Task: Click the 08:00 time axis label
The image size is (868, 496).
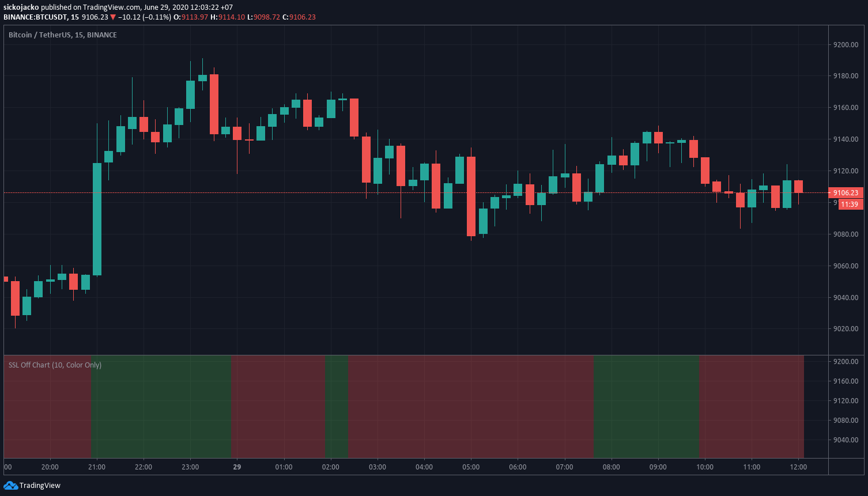Action: click(x=612, y=467)
